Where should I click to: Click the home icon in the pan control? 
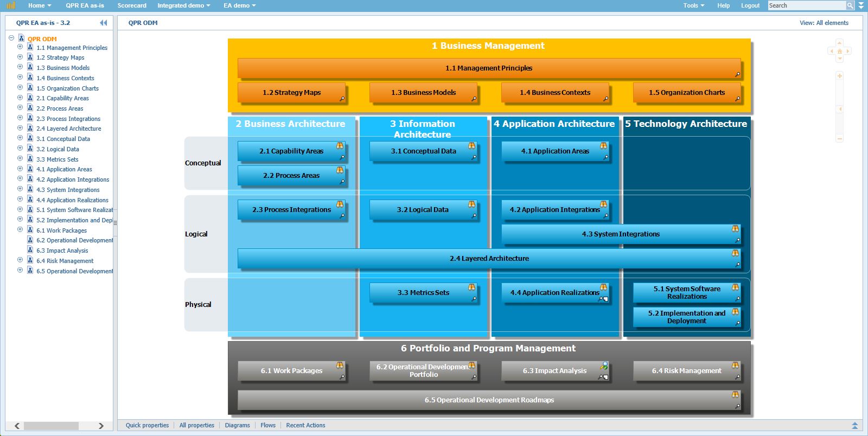pos(839,52)
